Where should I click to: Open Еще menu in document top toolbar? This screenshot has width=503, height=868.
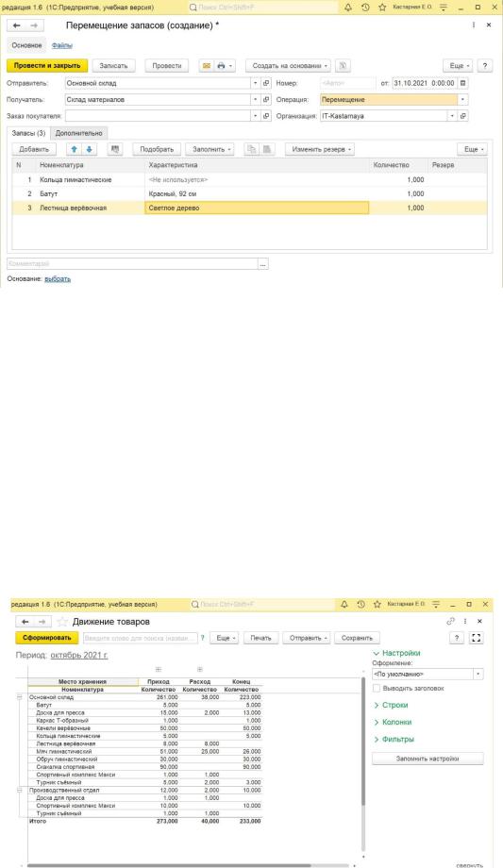pyautogui.click(x=458, y=65)
